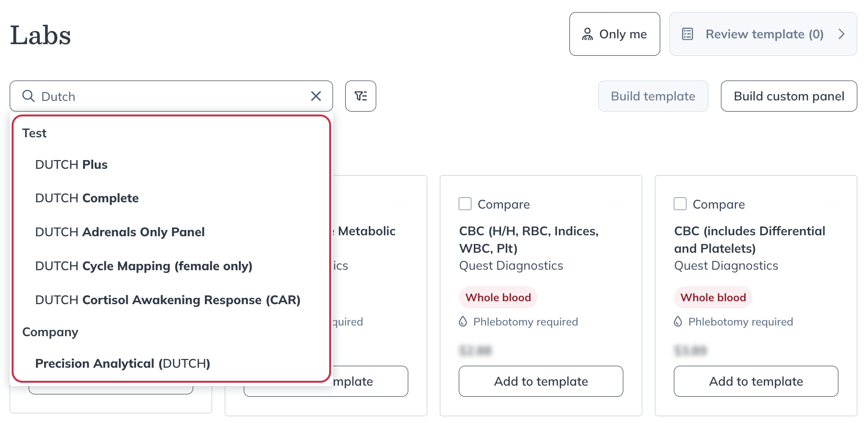Viewport: 868px width, 423px height.
Task: Click droplet icon on CBC Differential card
Action: click(x=678, y=322)
